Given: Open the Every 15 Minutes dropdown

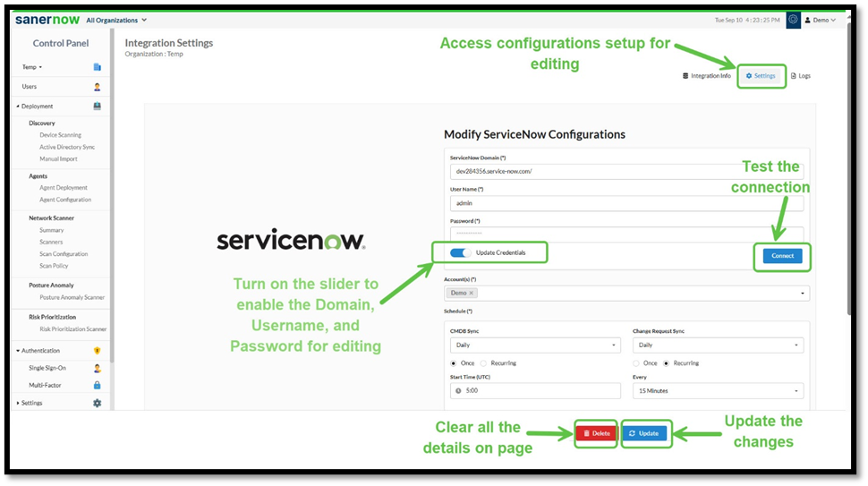Looking at the screenshot, I should [718, 391].
